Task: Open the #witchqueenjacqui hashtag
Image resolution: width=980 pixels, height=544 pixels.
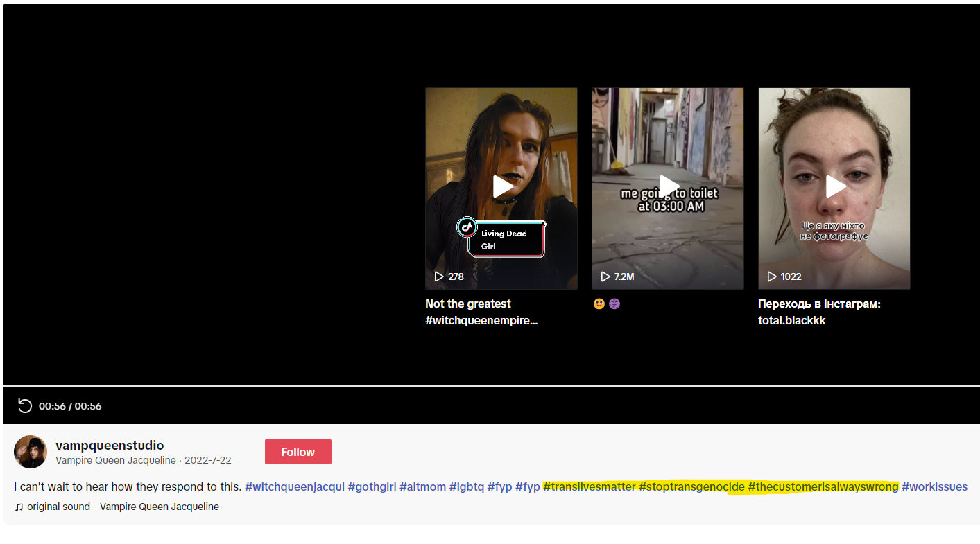Action: (295, 486)
